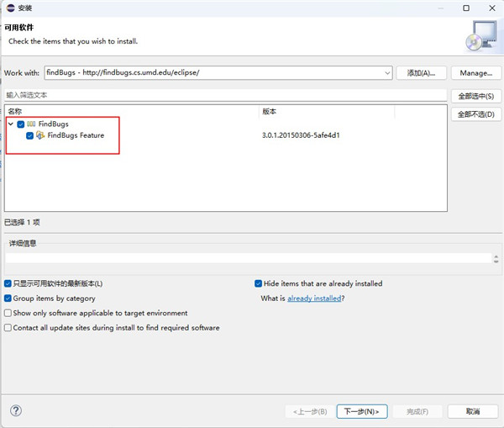The image size is (504, 428).
Task: Enable Show only software applicable to target environment
Action: [x=8, y=313]
